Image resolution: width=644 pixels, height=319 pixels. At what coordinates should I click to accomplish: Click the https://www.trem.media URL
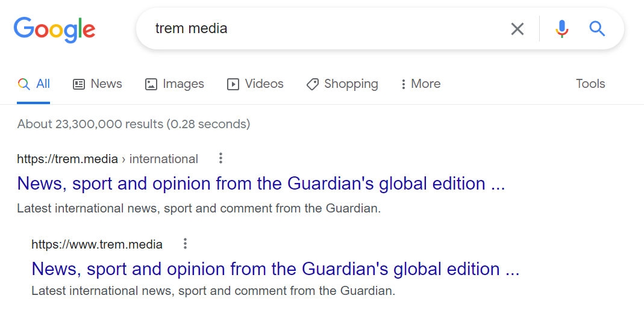point(97,244)
